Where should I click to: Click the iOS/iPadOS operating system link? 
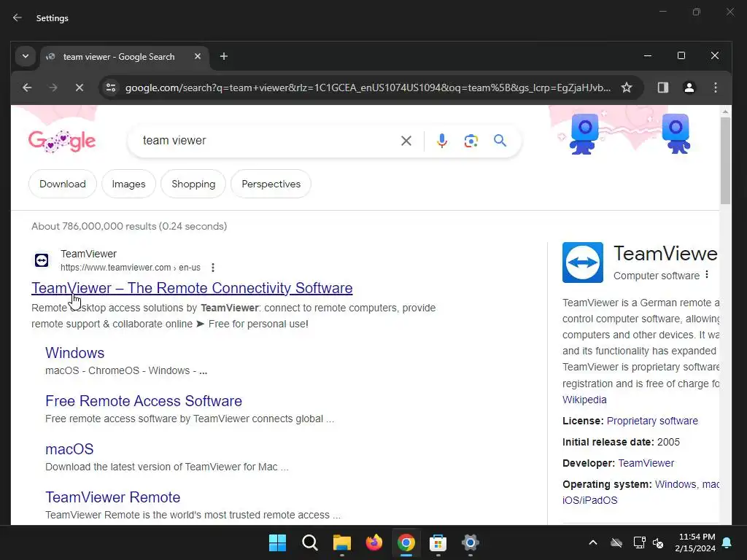pos(589,500)
